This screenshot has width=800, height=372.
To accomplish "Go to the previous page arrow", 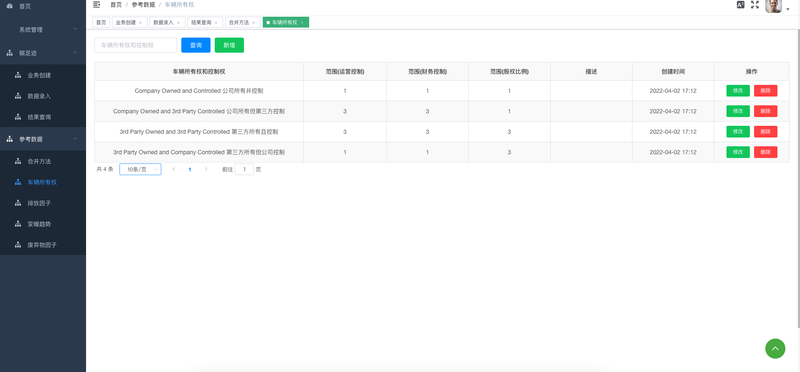I will click(x=173, y=169).
